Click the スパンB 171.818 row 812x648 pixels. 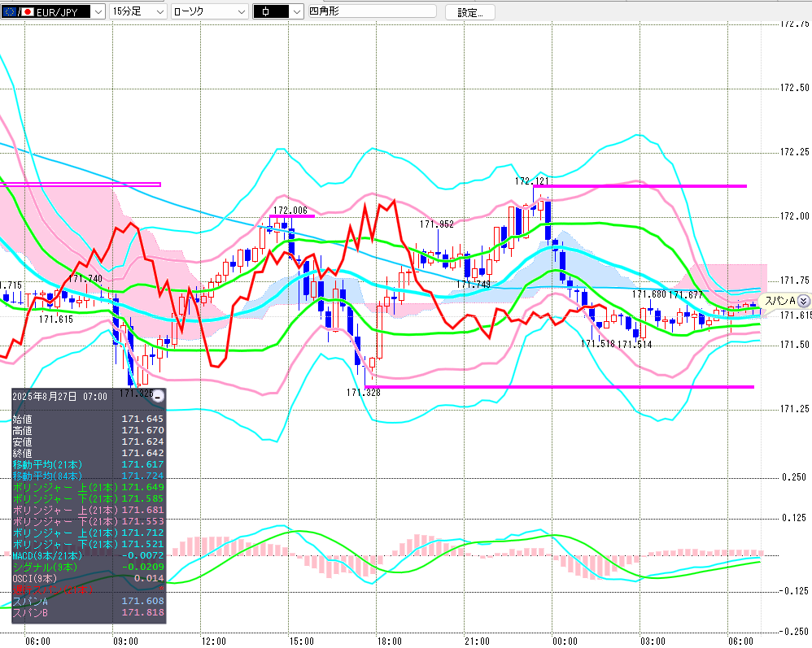click(x=88, y=612)
